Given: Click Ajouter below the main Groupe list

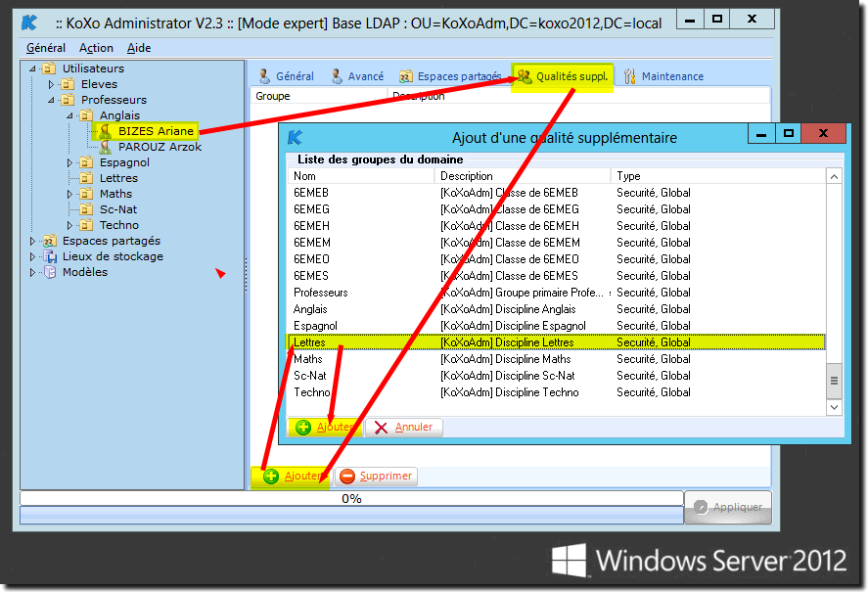Looking at the screenshot, I should 290,477.
